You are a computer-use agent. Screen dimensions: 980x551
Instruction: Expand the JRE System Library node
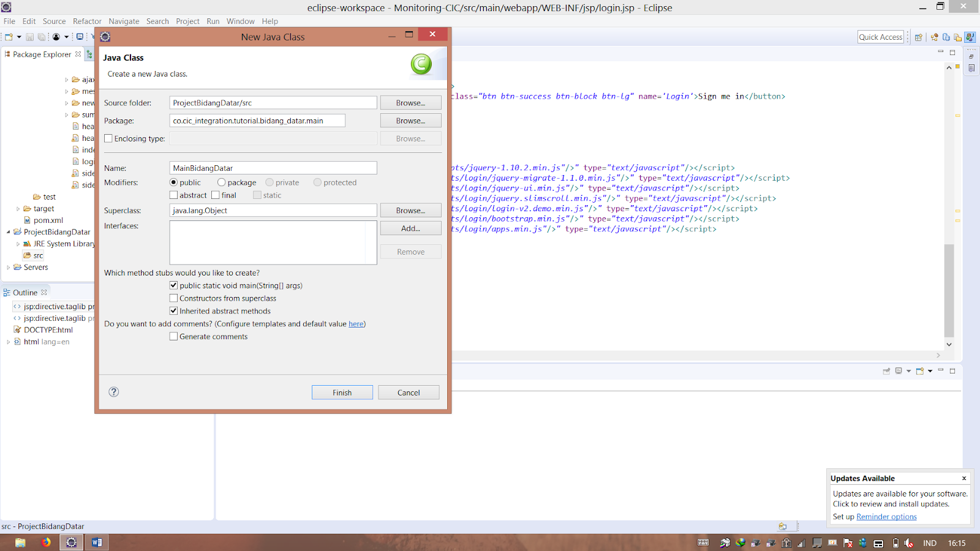point(18,244)
